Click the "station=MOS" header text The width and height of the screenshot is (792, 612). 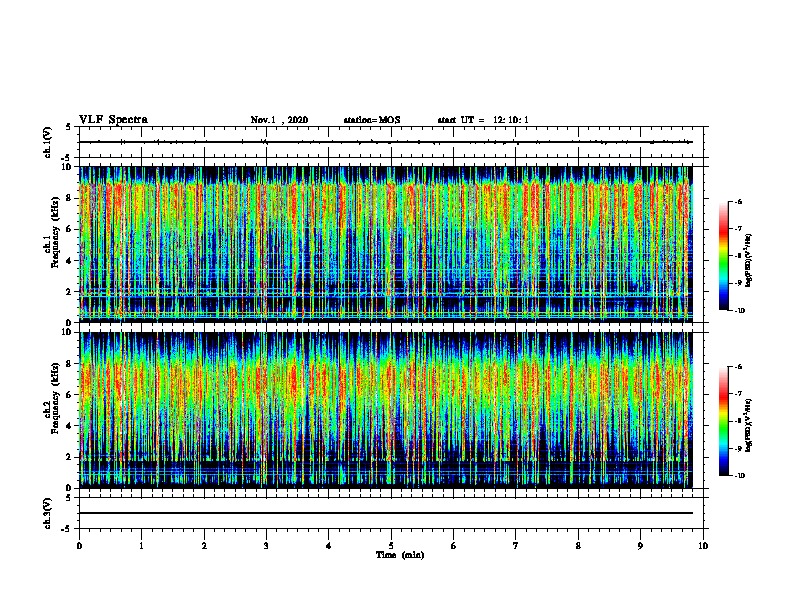372,120
